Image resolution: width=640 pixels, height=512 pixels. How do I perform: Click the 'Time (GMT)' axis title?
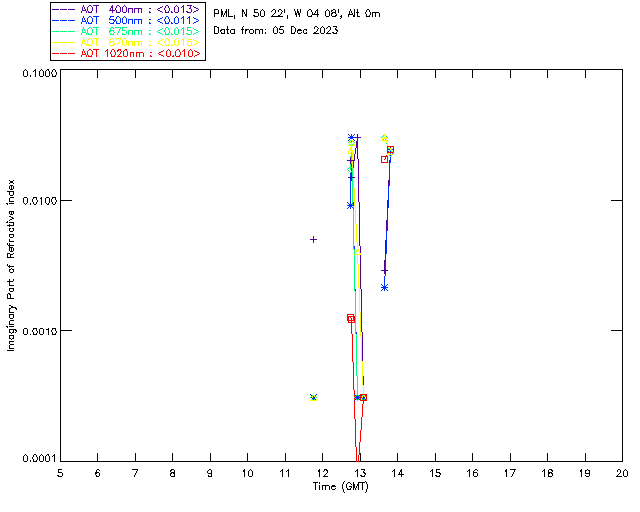coord(340,487)
